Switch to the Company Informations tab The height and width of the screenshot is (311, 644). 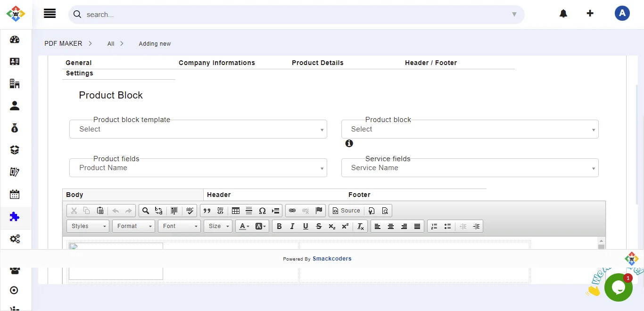(x=216, y=63)
